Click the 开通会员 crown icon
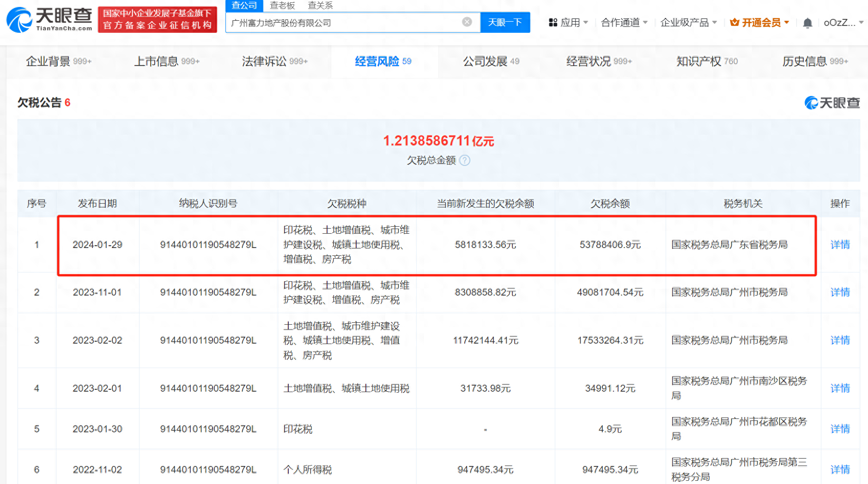The image size is (868, 484). pos(734,23)
